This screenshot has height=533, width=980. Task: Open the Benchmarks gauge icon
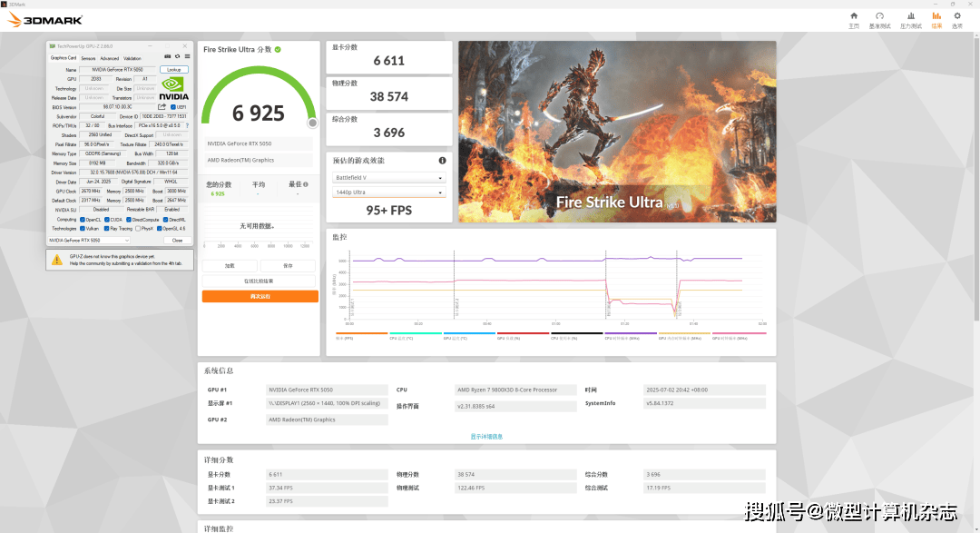click(x=879, y=16)
